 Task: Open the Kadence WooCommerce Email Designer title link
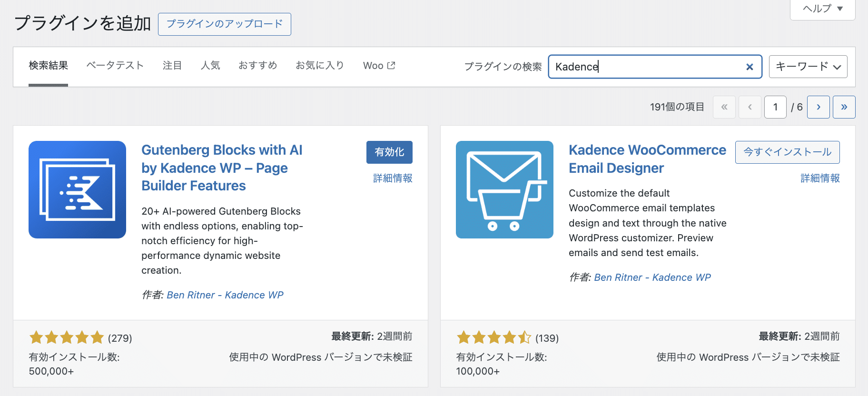pos(647,159)
